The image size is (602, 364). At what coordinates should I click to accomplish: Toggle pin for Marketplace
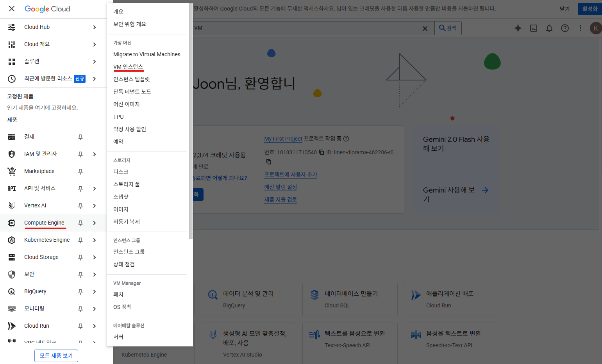pyautogui.click(x=80, y=171)
